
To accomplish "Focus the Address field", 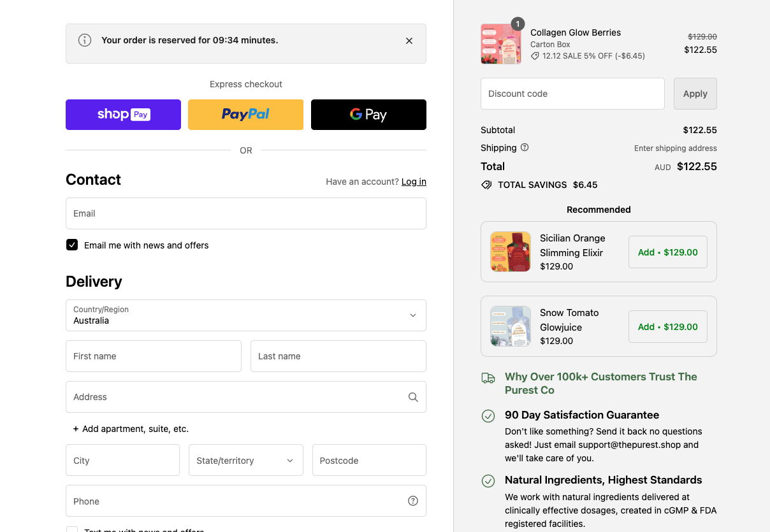I will click(x=246, y=397).
